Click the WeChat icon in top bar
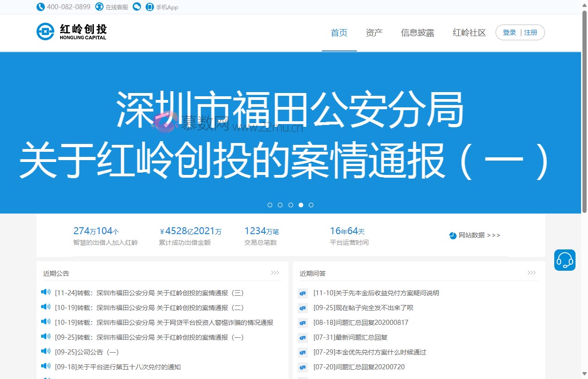The height and width of the screenshot is (379, 588). click(x=137, y=7)
